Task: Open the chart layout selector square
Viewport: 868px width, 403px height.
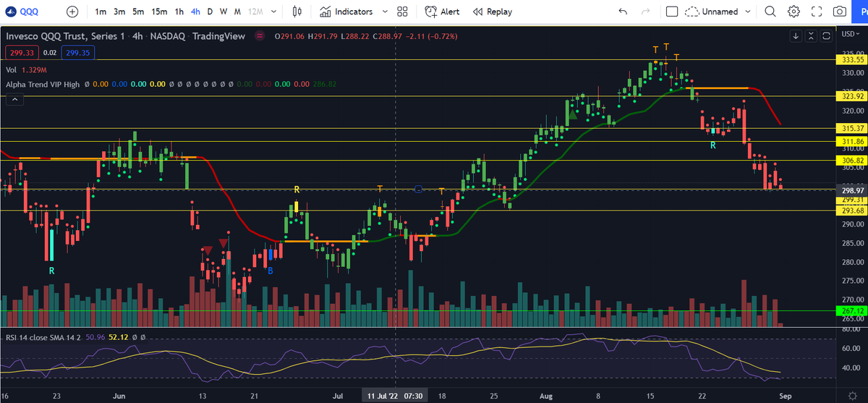Action: 672,12
